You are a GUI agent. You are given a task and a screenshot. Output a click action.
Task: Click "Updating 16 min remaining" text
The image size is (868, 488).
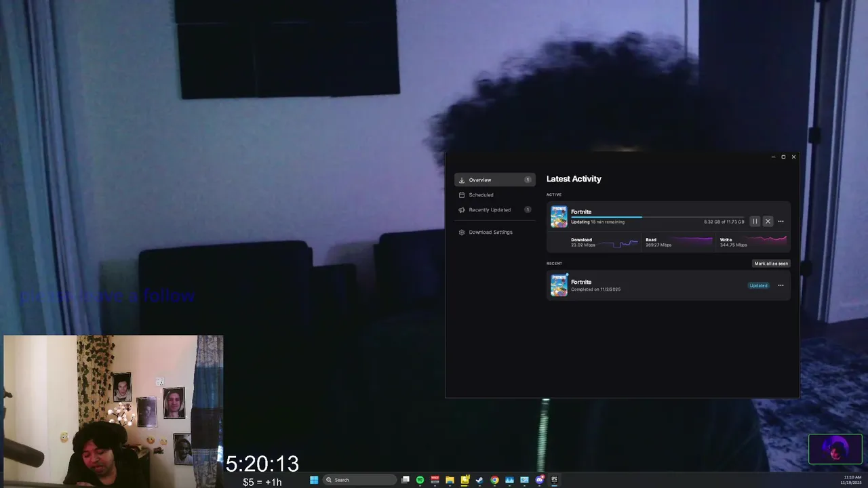tap(597, 222)
